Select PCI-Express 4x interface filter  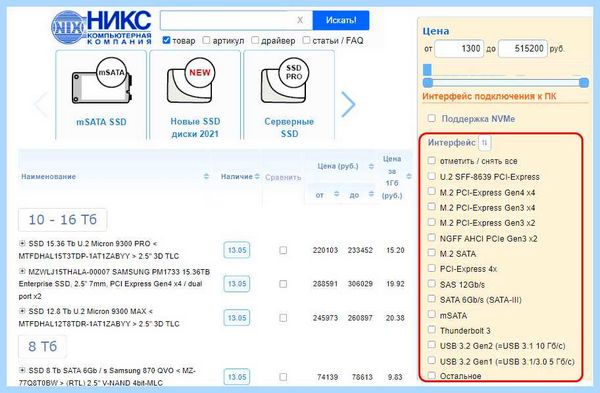[432, 268]
